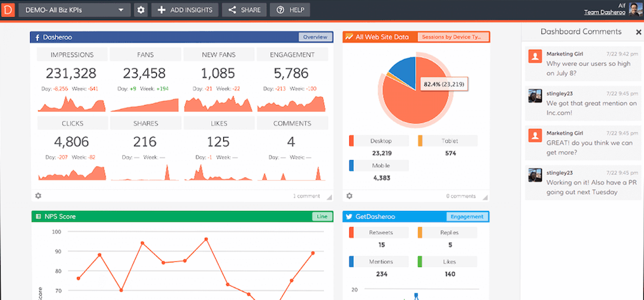Click the Clicks sparkline chart

pyautogui.click(x=72, y=173)
